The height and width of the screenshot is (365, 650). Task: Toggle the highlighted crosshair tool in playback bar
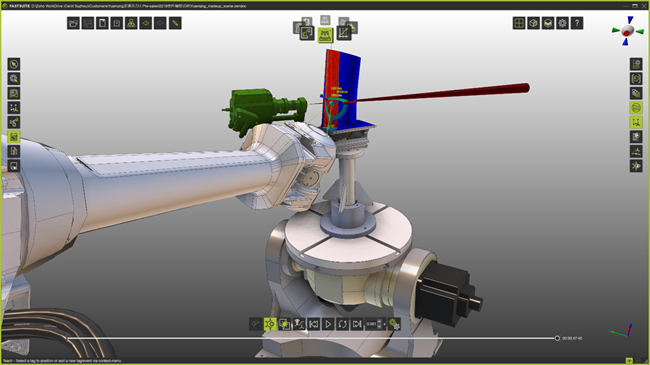point(270,324)
